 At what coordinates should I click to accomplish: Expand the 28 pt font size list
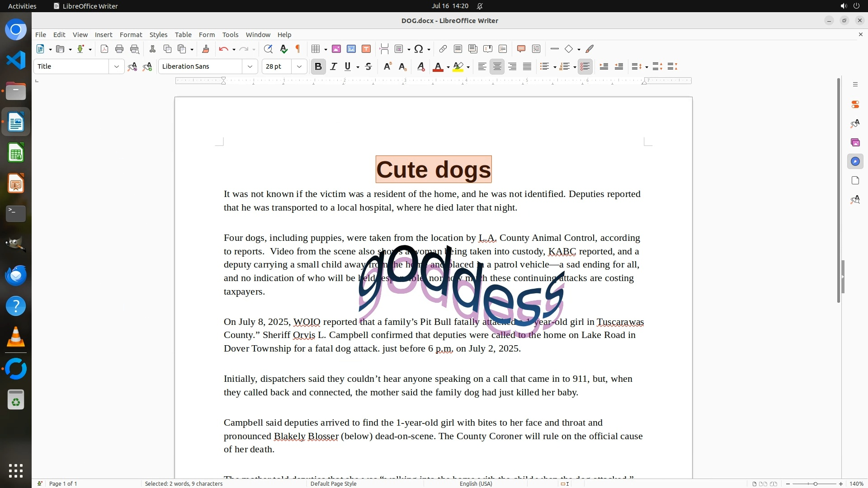tap(299, 66)
